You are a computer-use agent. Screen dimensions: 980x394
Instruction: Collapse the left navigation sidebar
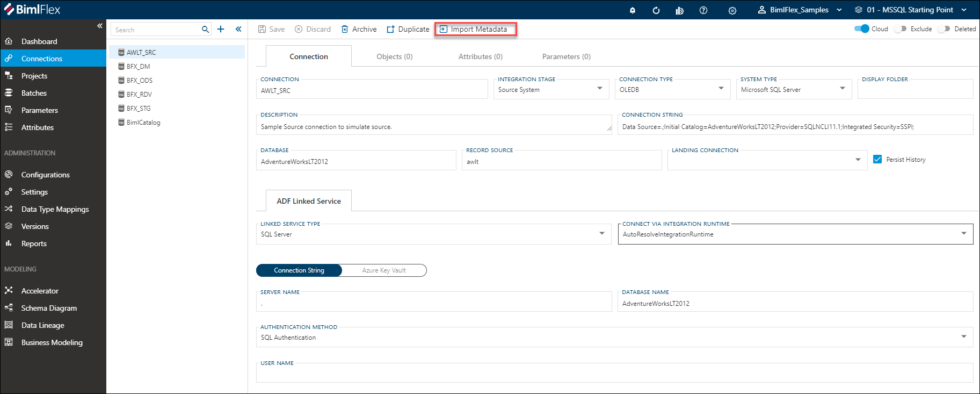click(x=100, y=26)
